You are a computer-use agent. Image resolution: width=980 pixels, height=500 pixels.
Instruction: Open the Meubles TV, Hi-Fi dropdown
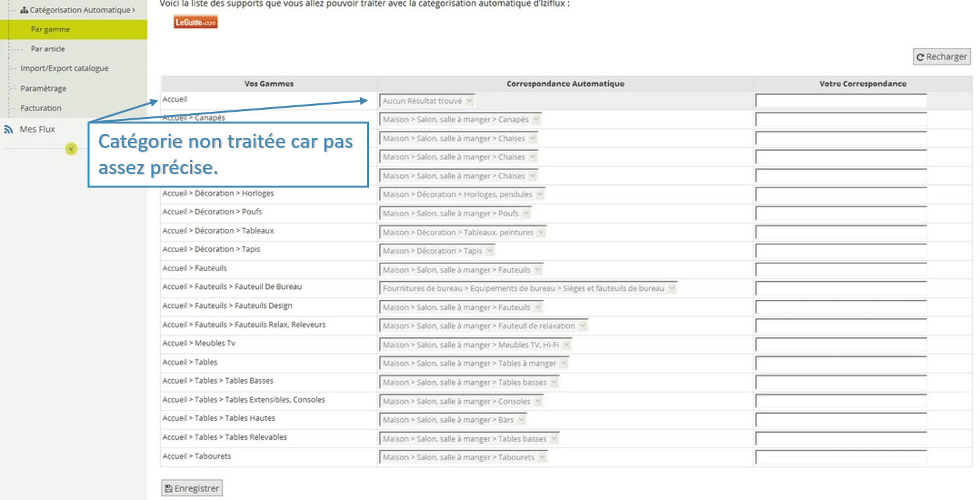pyautogui.click(x=476, y=345)
